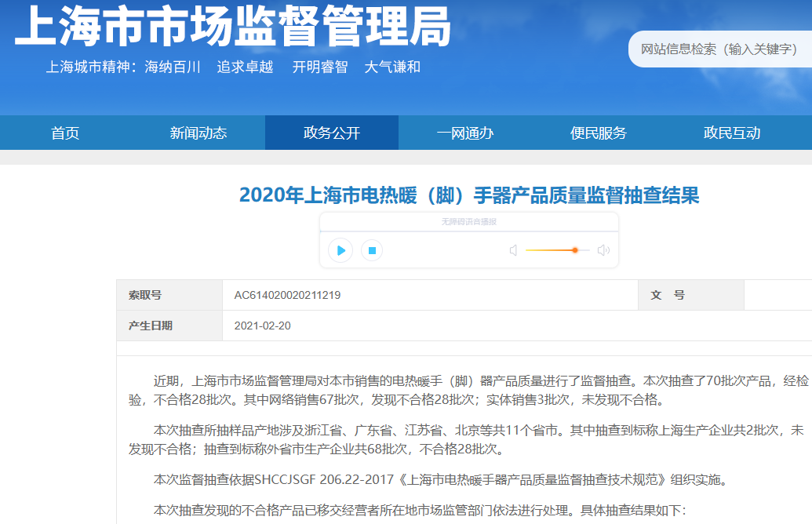Select the date value 2021-02-20
This screenshot has width=812, height=524.
click(x=263, y=326)
